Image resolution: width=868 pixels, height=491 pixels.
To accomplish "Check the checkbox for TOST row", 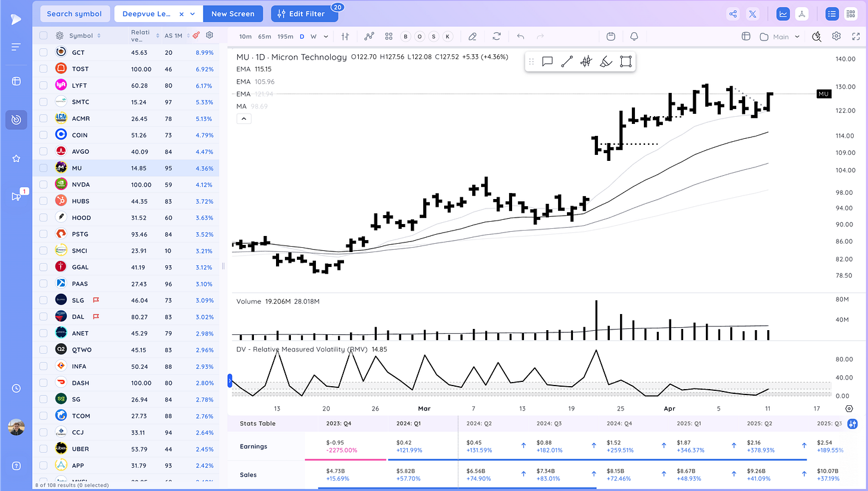I will point(44,69).
